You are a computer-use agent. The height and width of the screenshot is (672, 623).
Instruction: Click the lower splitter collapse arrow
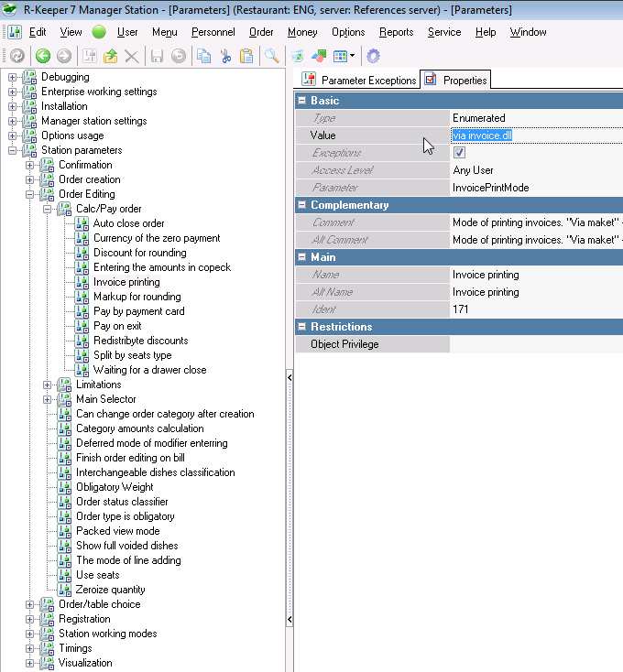point(290,619)
